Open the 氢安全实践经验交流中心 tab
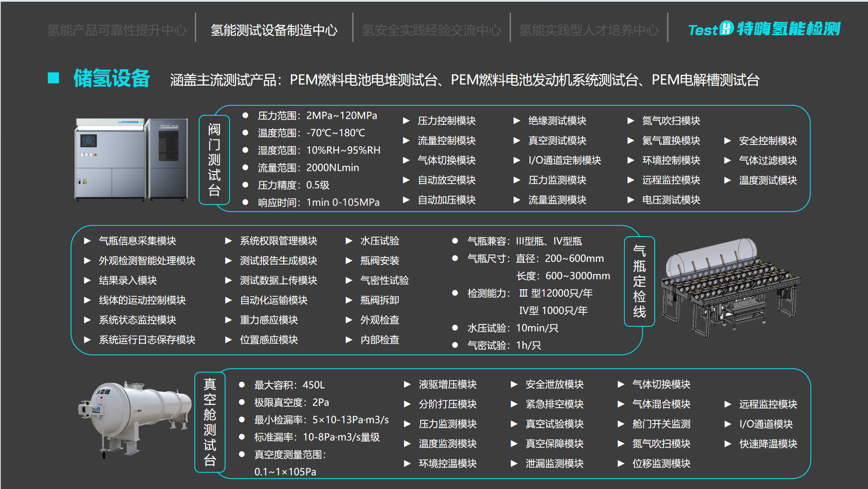 (x=431, y=30)
